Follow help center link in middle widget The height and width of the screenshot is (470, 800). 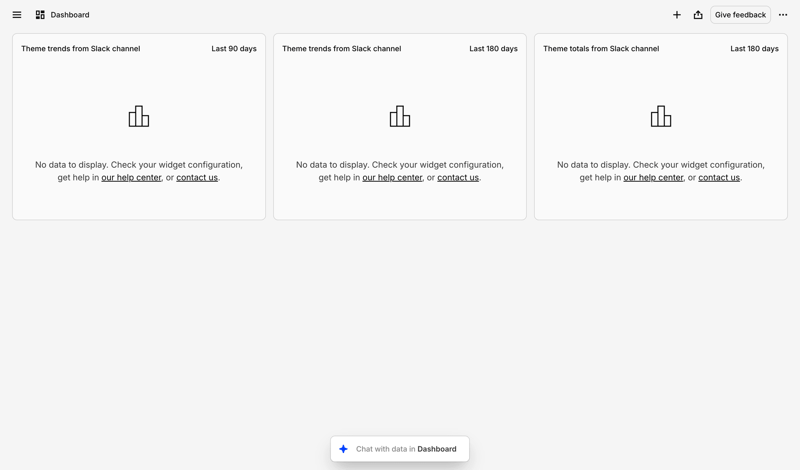click(x=392, y=178)
